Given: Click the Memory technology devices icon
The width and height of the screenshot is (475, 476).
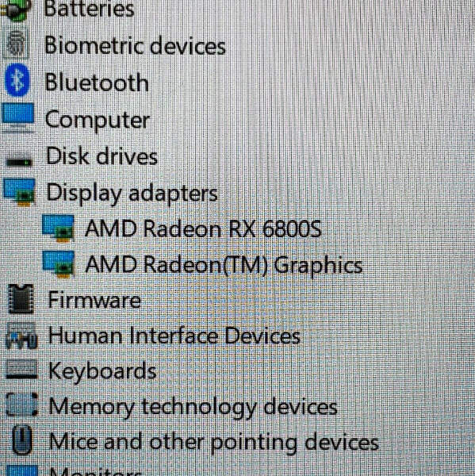Looking at the screenshot, I should click(22, 405).
